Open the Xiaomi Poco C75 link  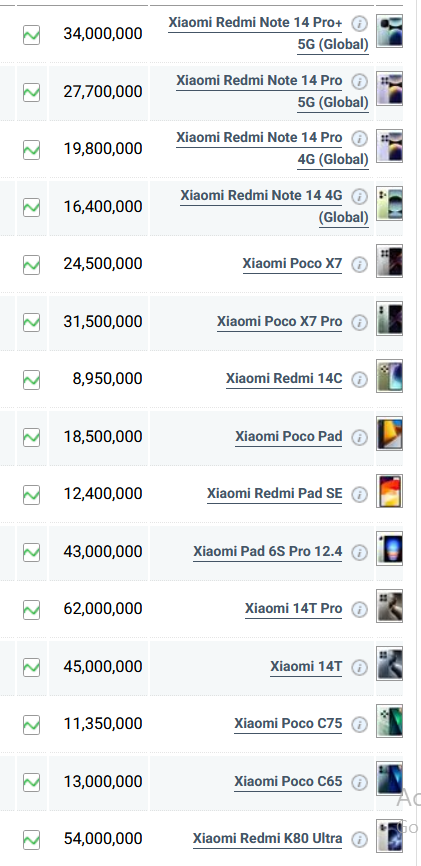coord(288,724)
